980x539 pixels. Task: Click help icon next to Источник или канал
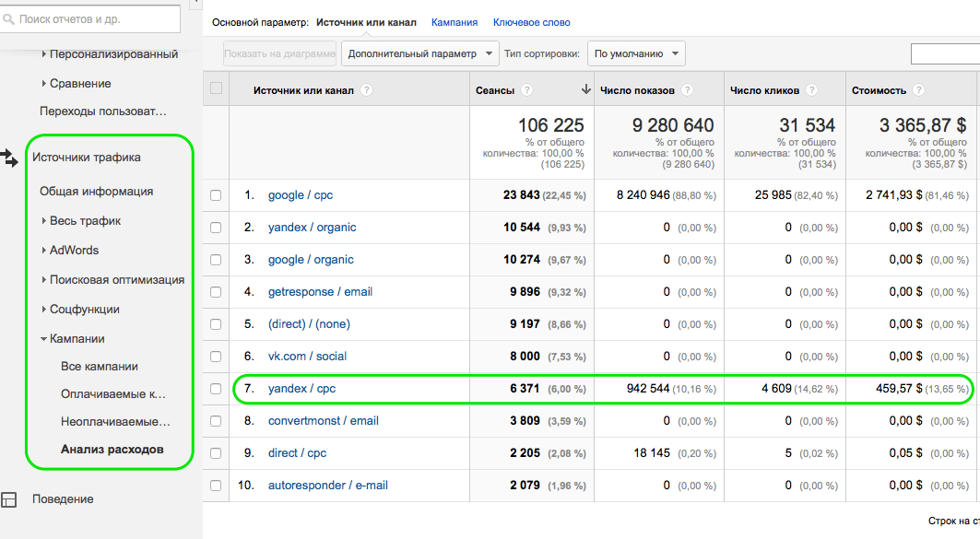(367, 90)
